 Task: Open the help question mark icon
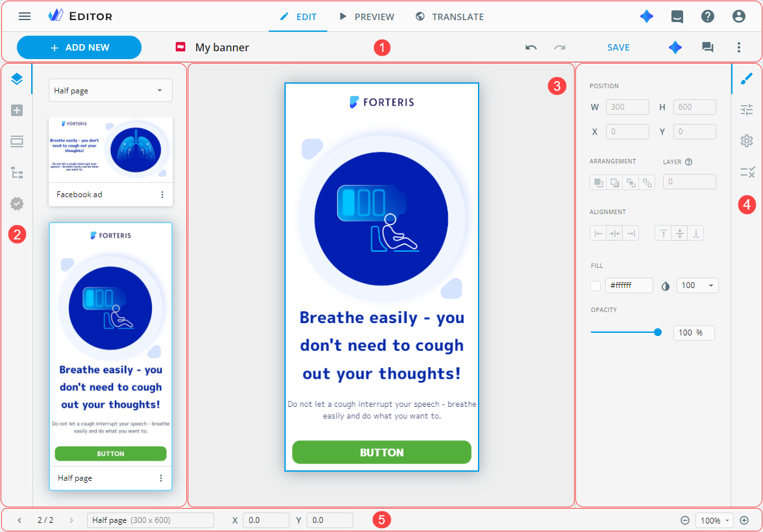point(708,17)
